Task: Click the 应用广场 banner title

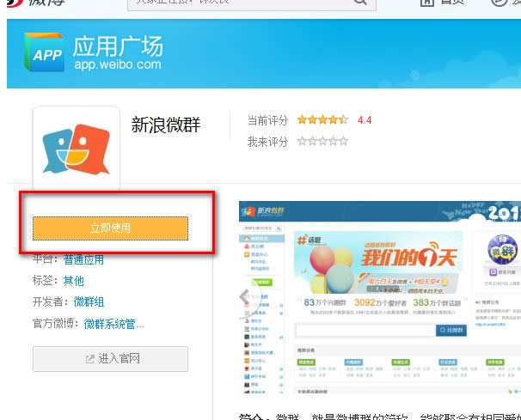Action: 118,46
